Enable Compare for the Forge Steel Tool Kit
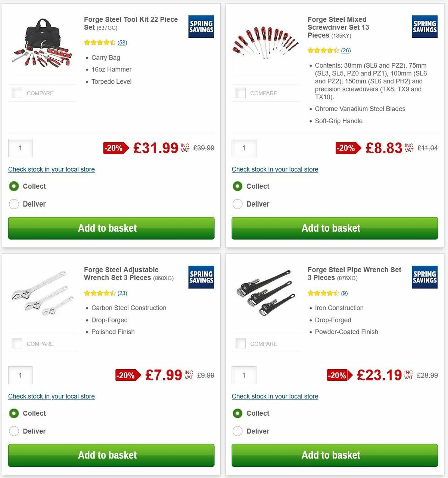The width and height of the screenshot is (448, 478). tap(17, 93)
